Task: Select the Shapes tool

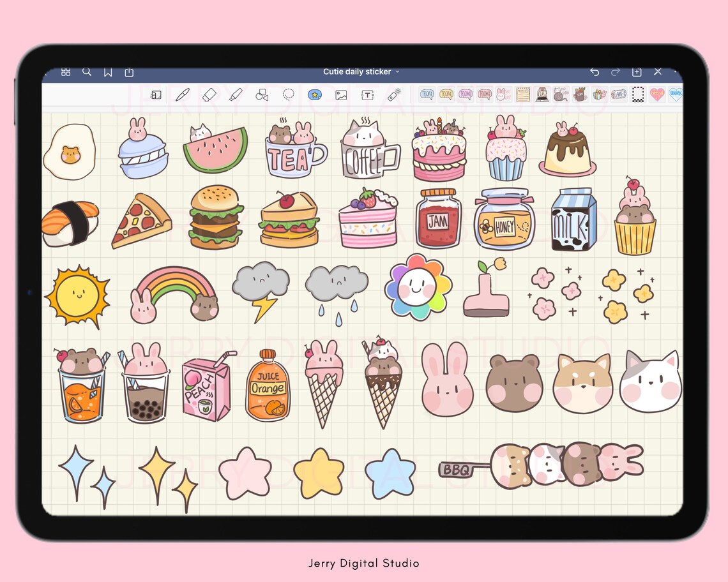Action: coord(262,95)
